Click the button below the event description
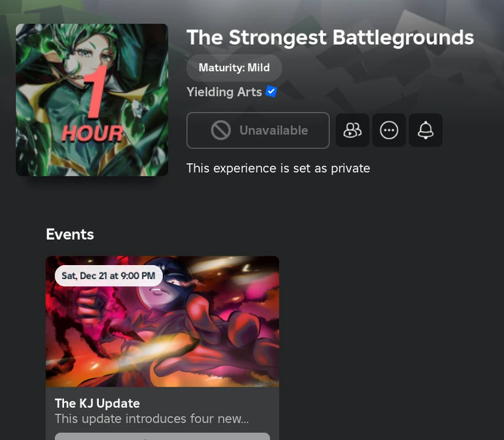504x440 pixels. pos(162,437)
